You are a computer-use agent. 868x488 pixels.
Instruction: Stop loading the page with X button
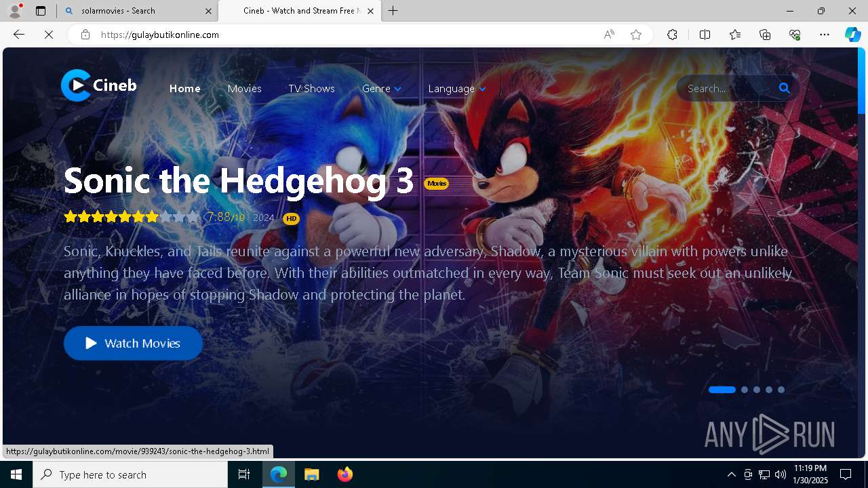tap(49, 35)
